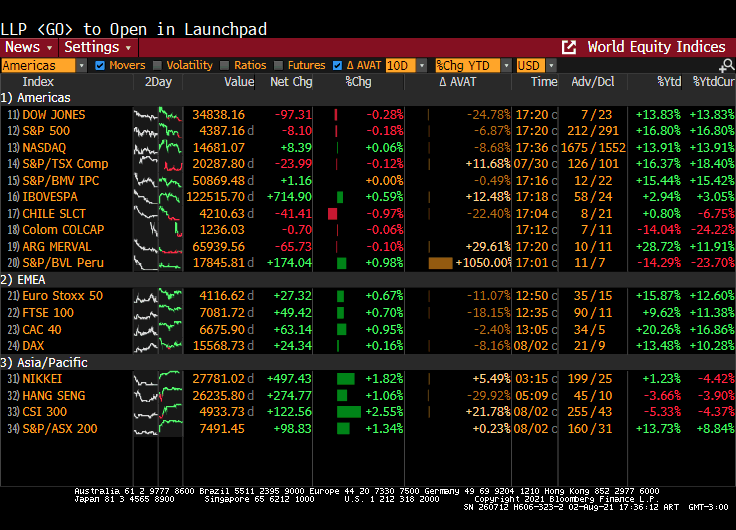Sort by the Index column header
The height and width of the screenshot is (530, 736).
38,82
